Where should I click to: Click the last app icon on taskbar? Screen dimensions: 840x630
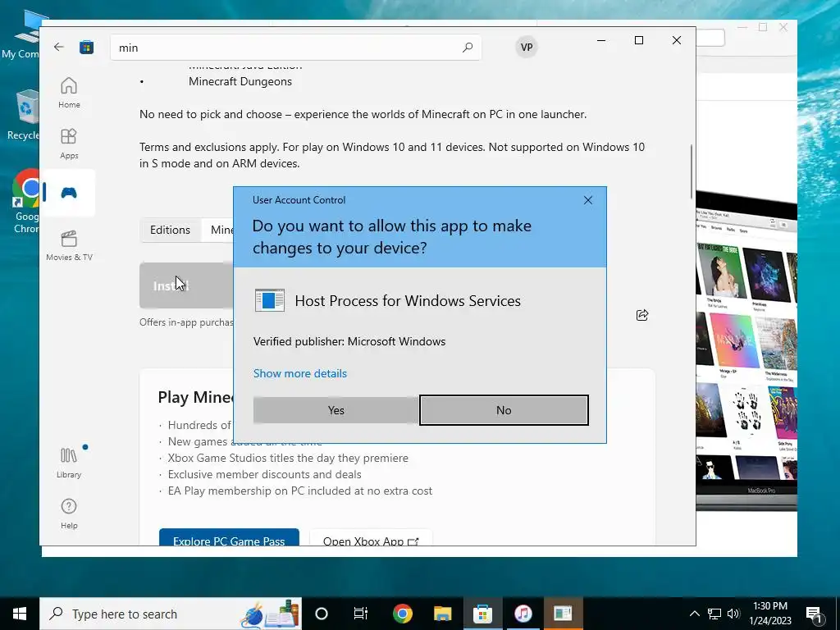563,614
